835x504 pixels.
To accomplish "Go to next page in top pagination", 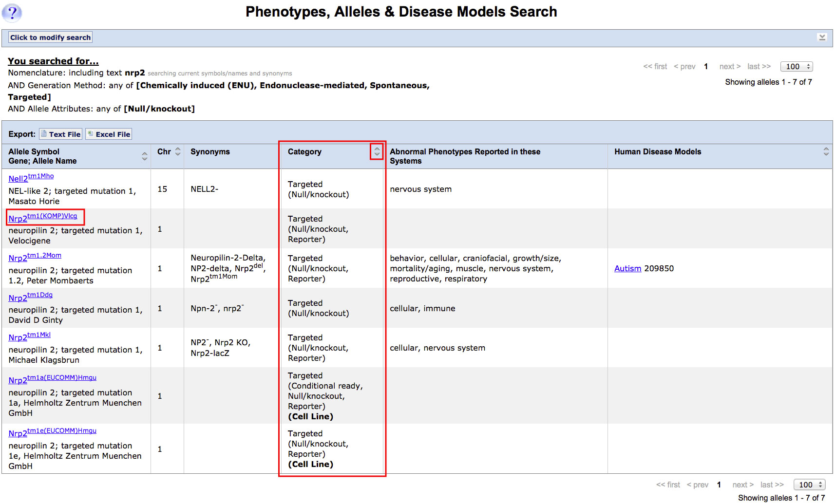I will point(729,67).
